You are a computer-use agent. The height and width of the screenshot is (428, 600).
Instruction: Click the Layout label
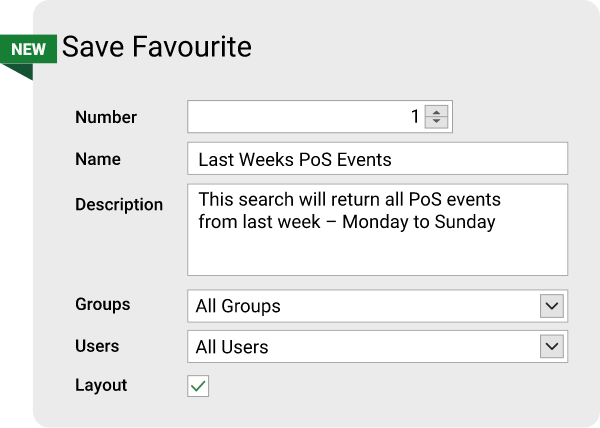101,385
